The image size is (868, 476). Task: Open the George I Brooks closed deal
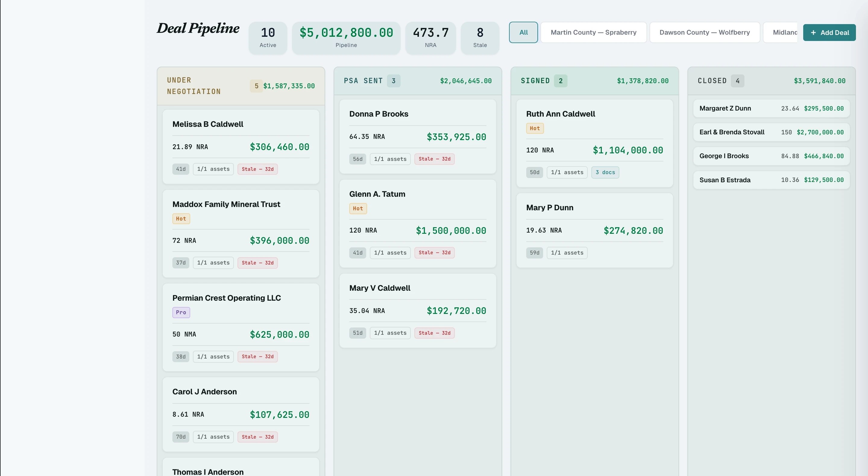pyautogui.click(x=771, y=156)
